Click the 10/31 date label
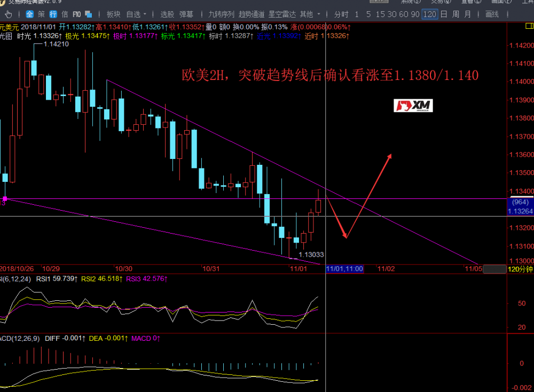Image resolution: width=534 pixels, height=392 pixels. tap(211, 269)
